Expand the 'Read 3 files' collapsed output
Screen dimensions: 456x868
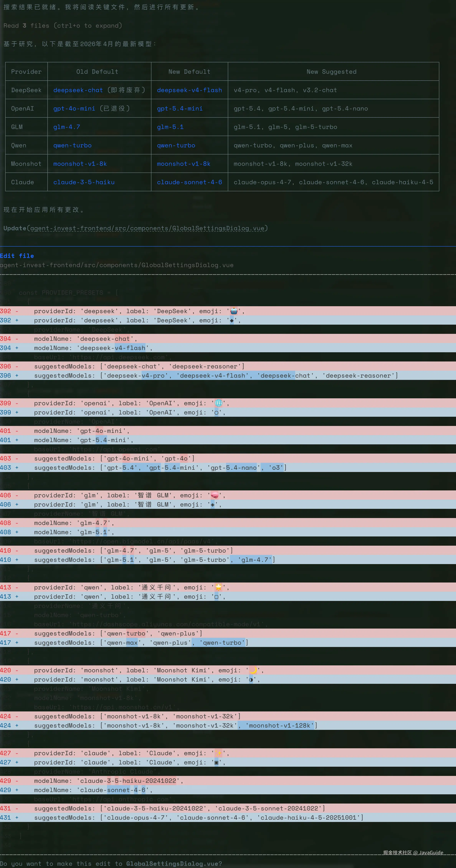click(x=63, y=26)
